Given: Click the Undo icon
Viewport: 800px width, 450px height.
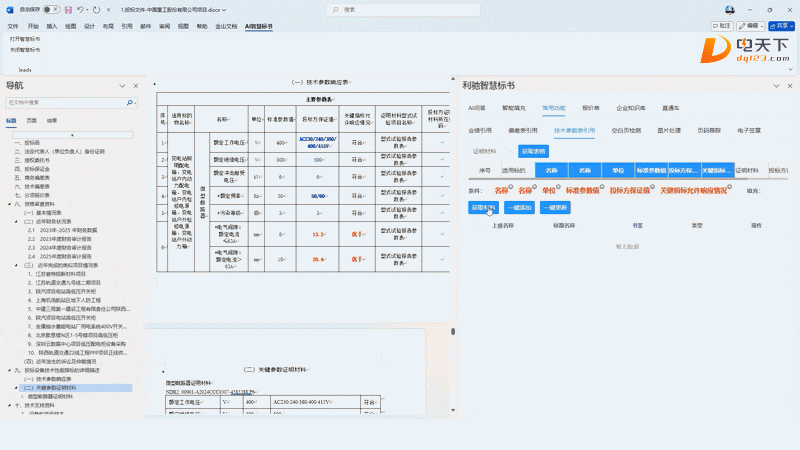Looking at the screenshot, I should point(80,10).
